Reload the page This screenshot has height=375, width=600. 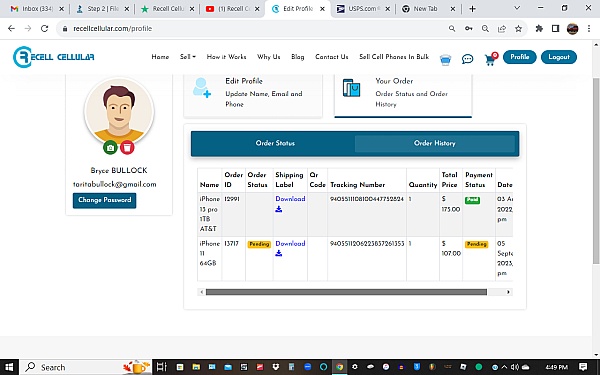coord(44,29)
